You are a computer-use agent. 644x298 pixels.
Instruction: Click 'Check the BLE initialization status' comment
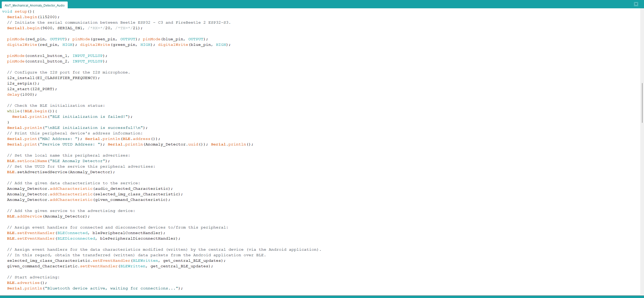tap(56, 105)
